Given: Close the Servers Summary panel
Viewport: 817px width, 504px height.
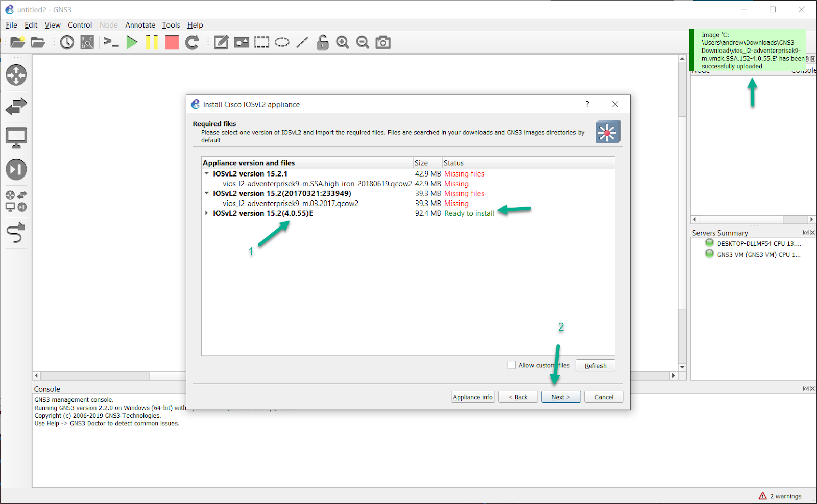Looking at the screenshot, I should [813, 232].
